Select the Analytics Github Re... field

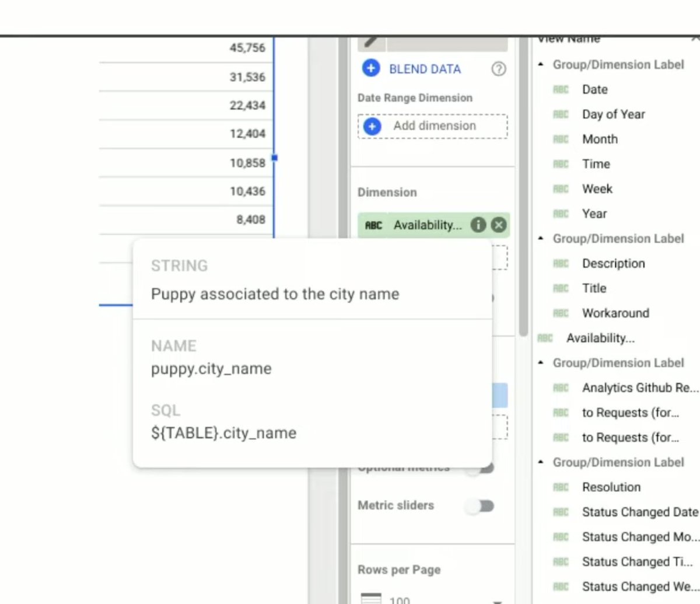tap(640, 388)
